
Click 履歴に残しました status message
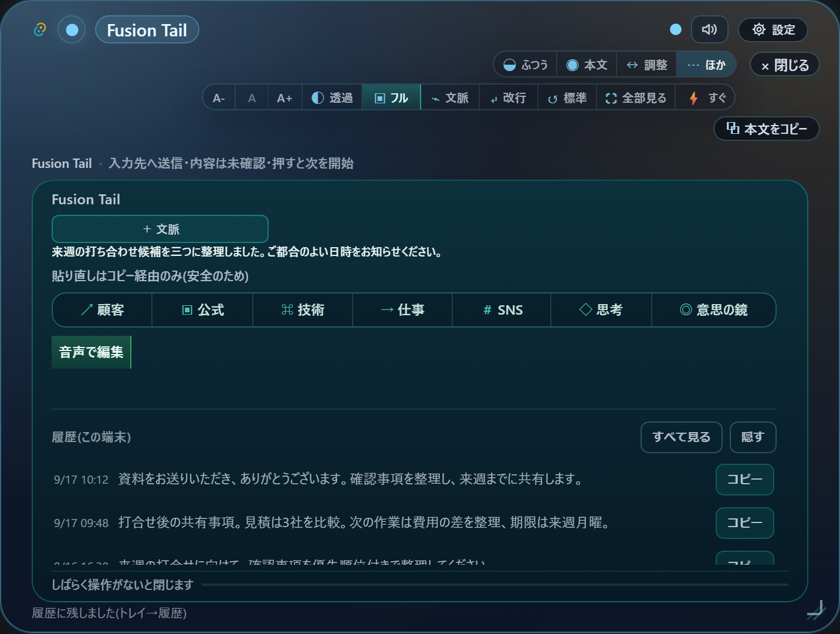pos(109,613)
